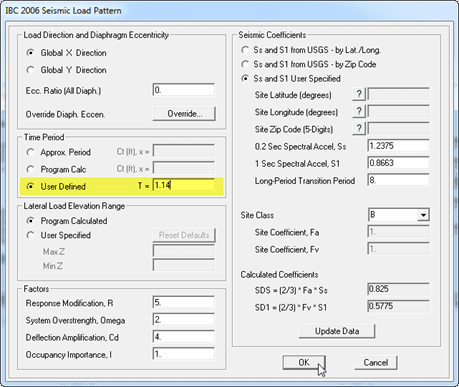Click the User Defined T value field
This screenshot has width=459, height=387.
[x=184, y=185]
